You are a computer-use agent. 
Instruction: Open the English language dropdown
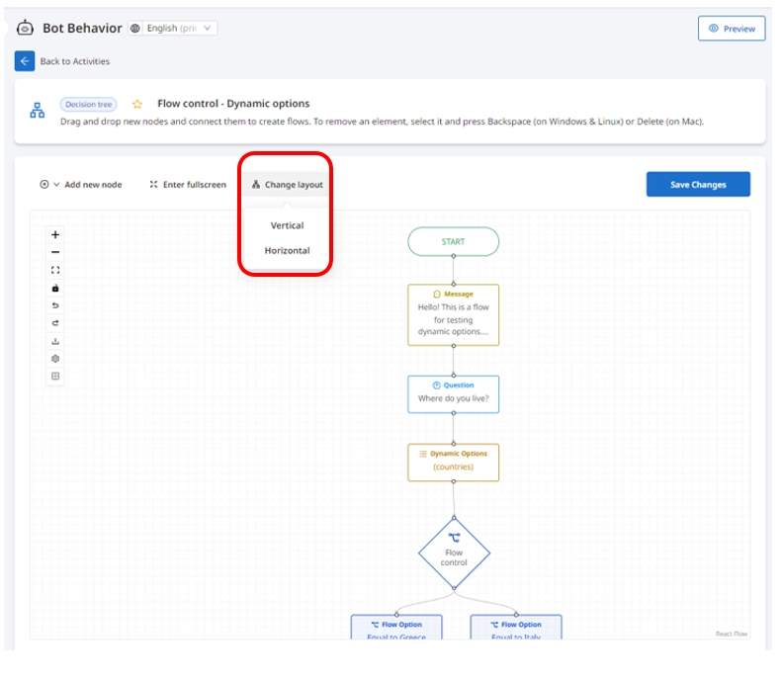tap(173, 29)
